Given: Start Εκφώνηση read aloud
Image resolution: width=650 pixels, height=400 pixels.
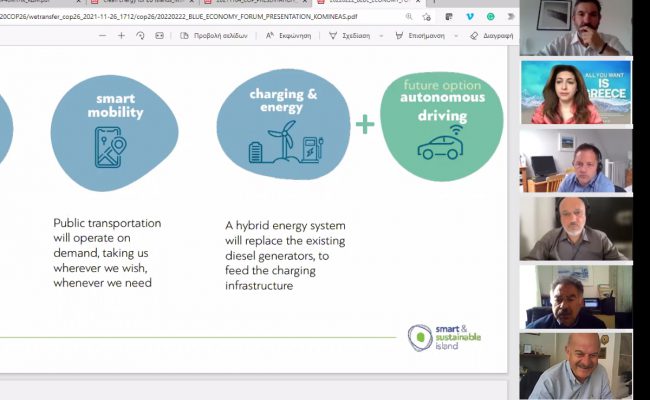Looking at the screenshot, I should [288, 36].
